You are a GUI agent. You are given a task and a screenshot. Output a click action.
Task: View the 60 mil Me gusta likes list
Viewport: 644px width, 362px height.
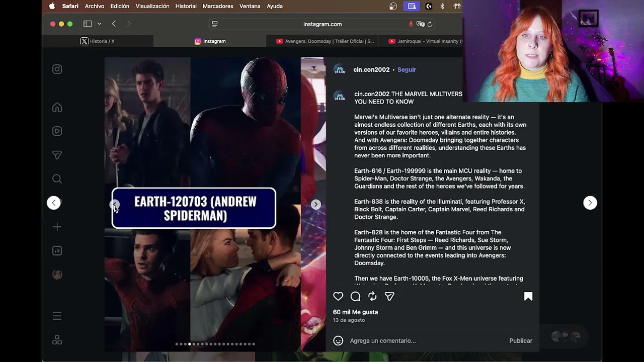[355, 312]
